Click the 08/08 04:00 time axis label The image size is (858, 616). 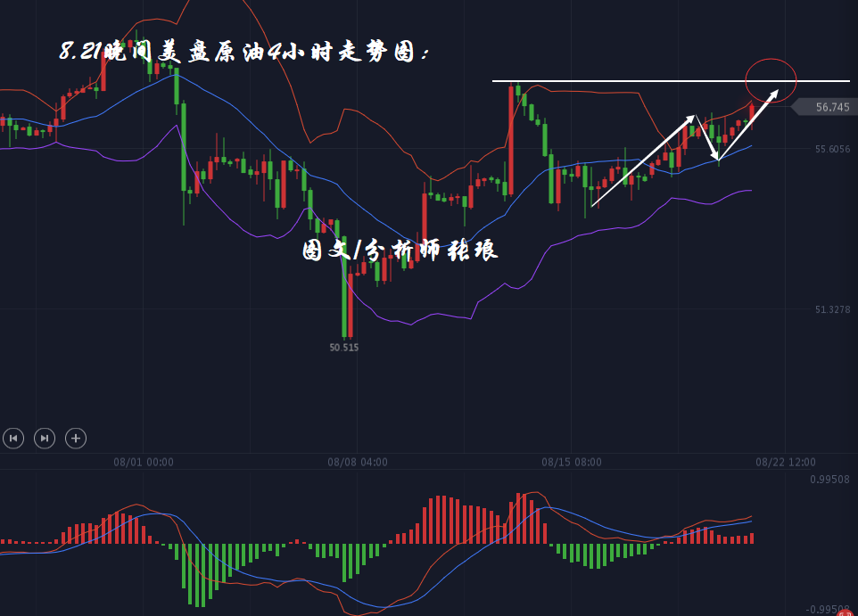[358, 462]
